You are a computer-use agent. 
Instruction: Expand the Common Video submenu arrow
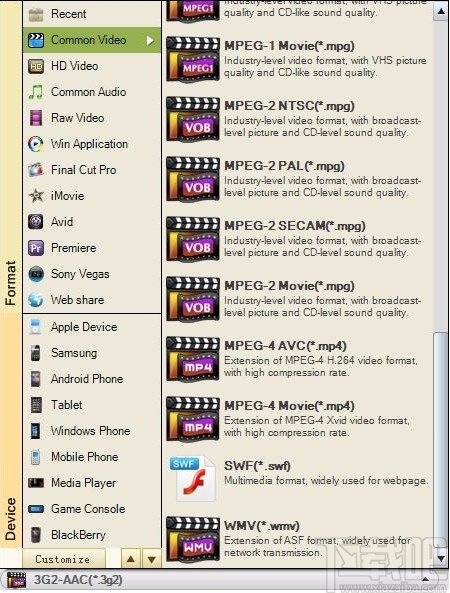150,40
